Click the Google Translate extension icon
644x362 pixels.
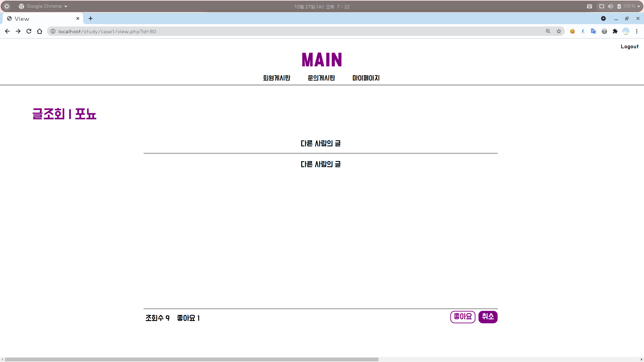pyautogui.click(x=594, y=31)
